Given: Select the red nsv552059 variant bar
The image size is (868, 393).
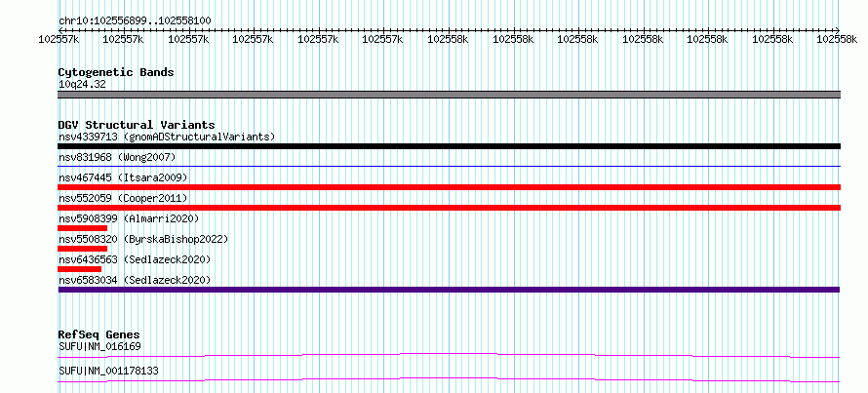Looking at the screenshot, I should click(x=449, y=208).
